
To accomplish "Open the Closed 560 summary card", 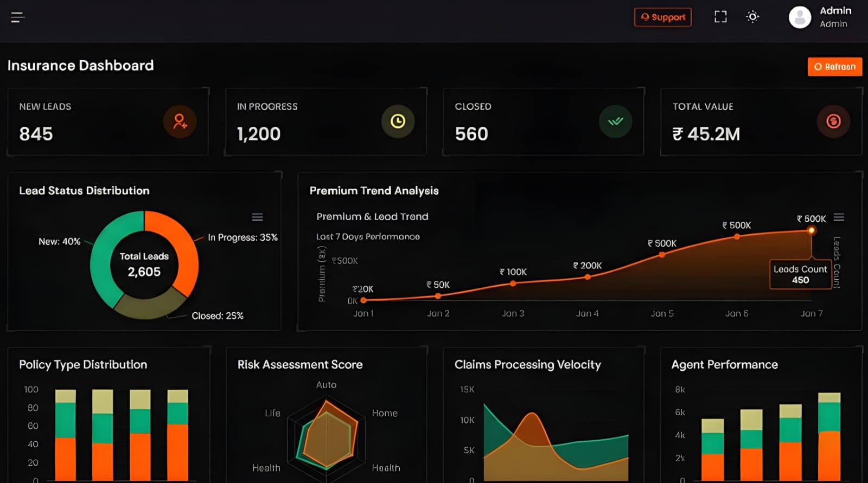I will tap(543, 122).
